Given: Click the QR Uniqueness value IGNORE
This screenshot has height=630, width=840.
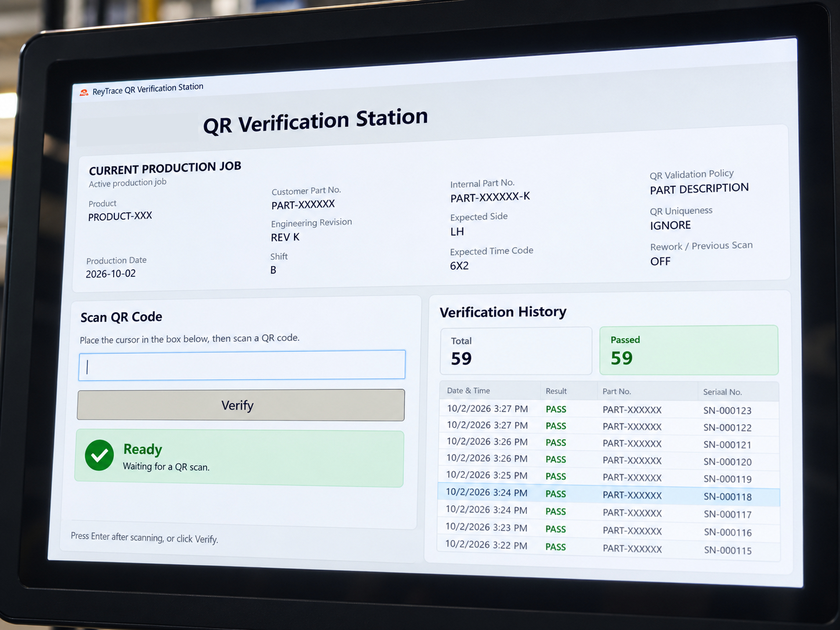Looking at the screenshot, I should [671, 225].
